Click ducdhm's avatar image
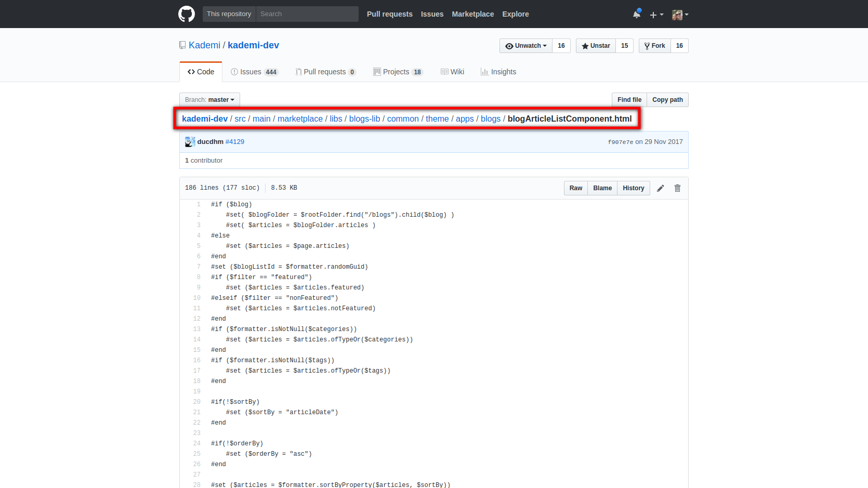Viewport: 868px width, 488px height. (190, 141)
